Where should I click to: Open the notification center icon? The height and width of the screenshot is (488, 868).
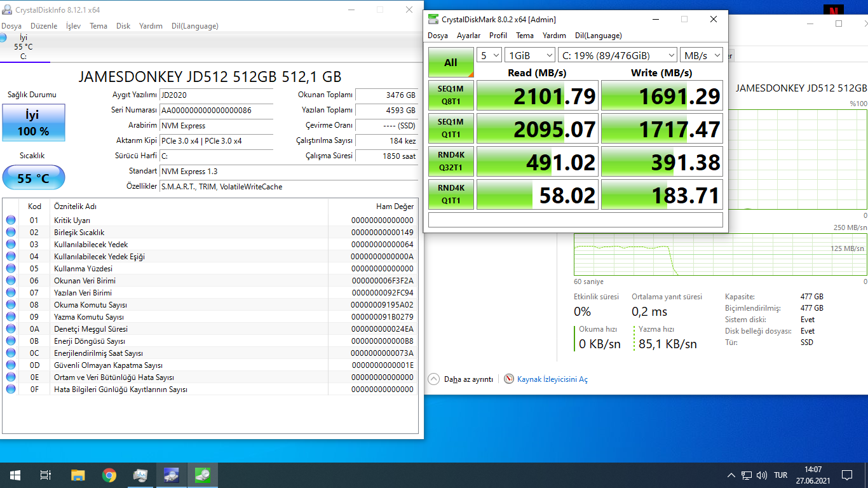click(847, 475)
